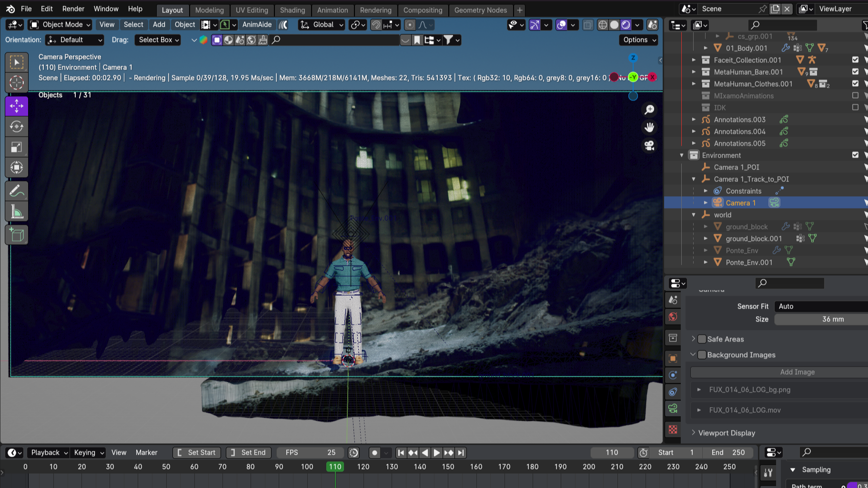
Task: Switch to the Shading workspace tab
Action: [292, 10]
